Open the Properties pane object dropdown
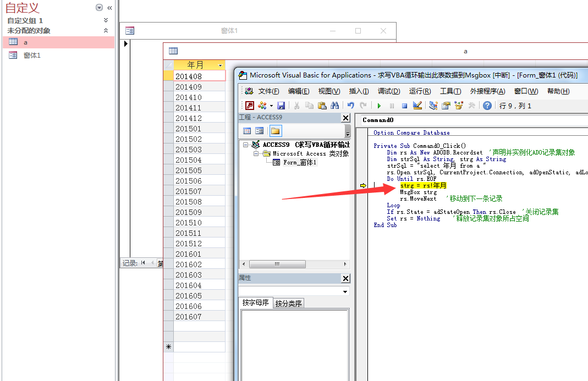Viewport: 588px width, 381px height. pos(345,291)
